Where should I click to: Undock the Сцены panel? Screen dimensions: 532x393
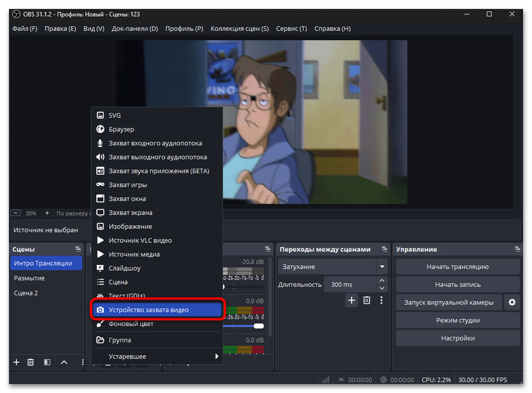point(78,249)
